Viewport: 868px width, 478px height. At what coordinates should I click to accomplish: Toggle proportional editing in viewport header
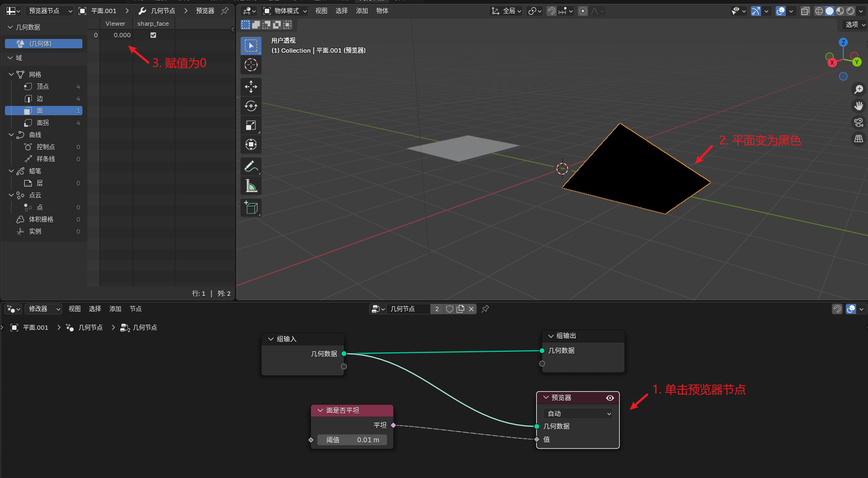tap(583, 11)
